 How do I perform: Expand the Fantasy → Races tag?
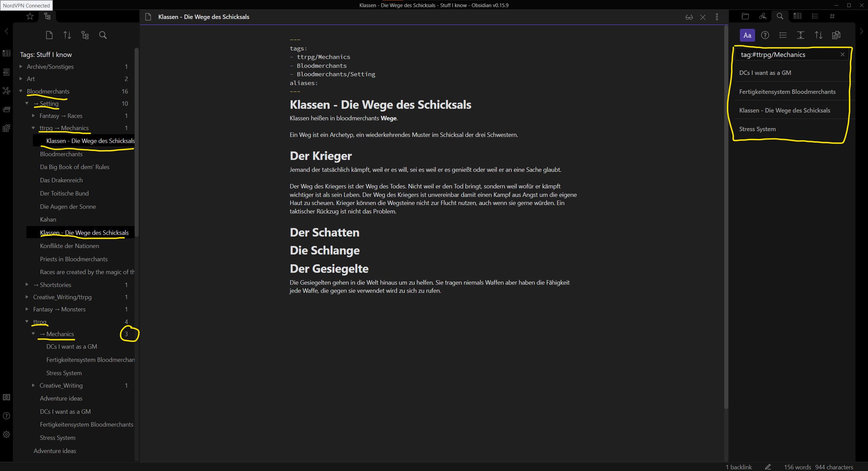[33, 116]
